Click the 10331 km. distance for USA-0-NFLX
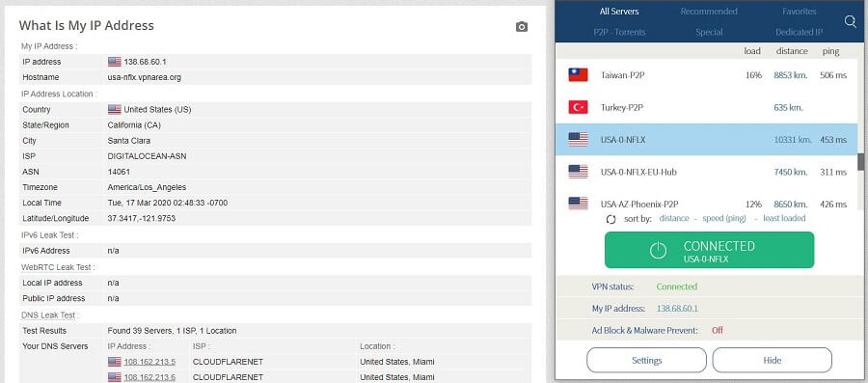868x383 pixels. [793, 140]
